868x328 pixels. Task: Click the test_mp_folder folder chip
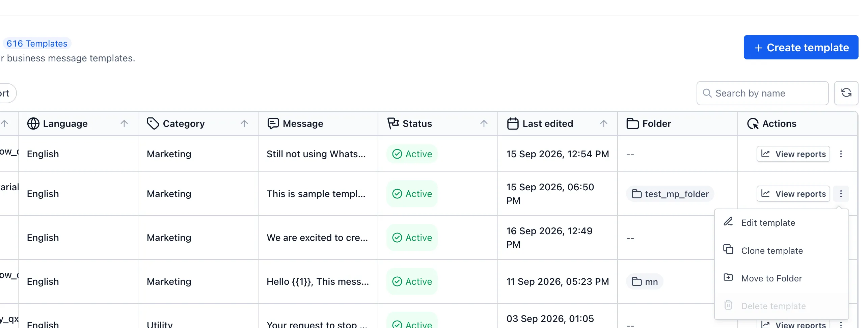tap(670, 194)
